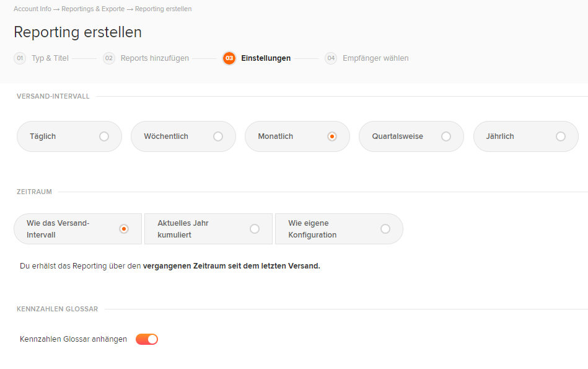Click the Einstellungen step label
Screen dimensions: 588x369
[266, 58]
